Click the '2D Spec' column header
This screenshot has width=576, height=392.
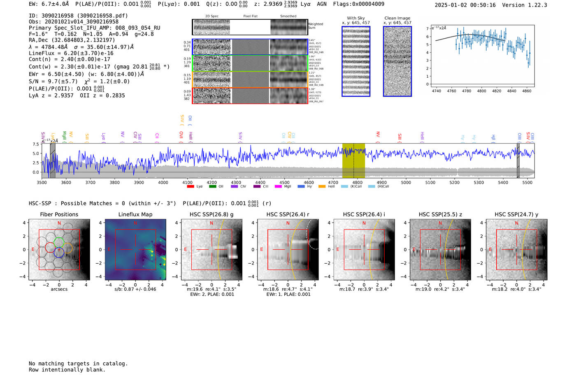212,16
